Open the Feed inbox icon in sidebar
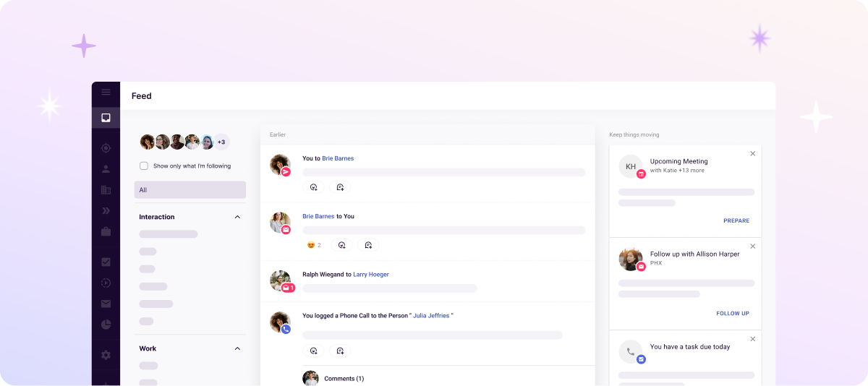The width and height of the screenshot is (868, 386). pos(106,118)
